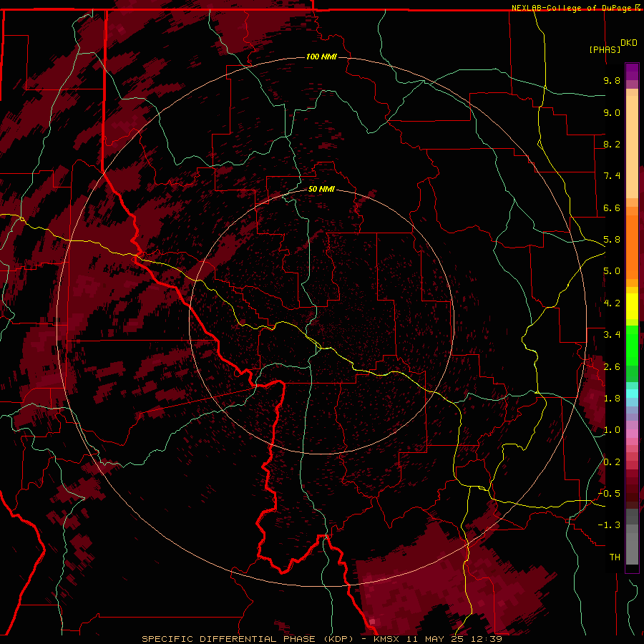Image resolution: width=644 pixels, height=644 pixels.
Task: Click the -0.5 value on the color scale
Action: click(609, 493)
